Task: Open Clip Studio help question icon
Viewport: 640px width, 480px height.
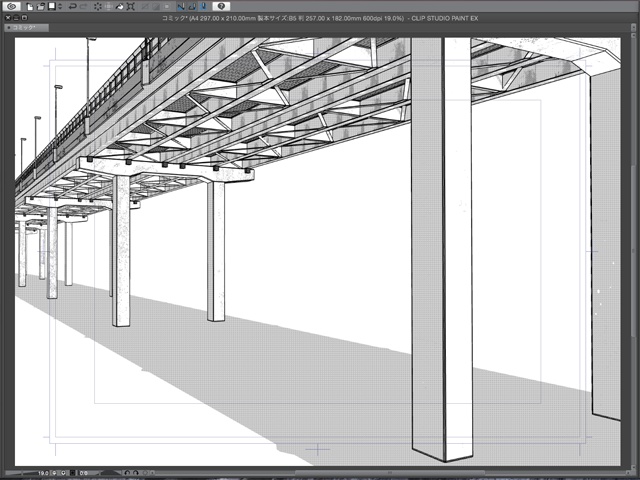Action: [x=221, y=6]
